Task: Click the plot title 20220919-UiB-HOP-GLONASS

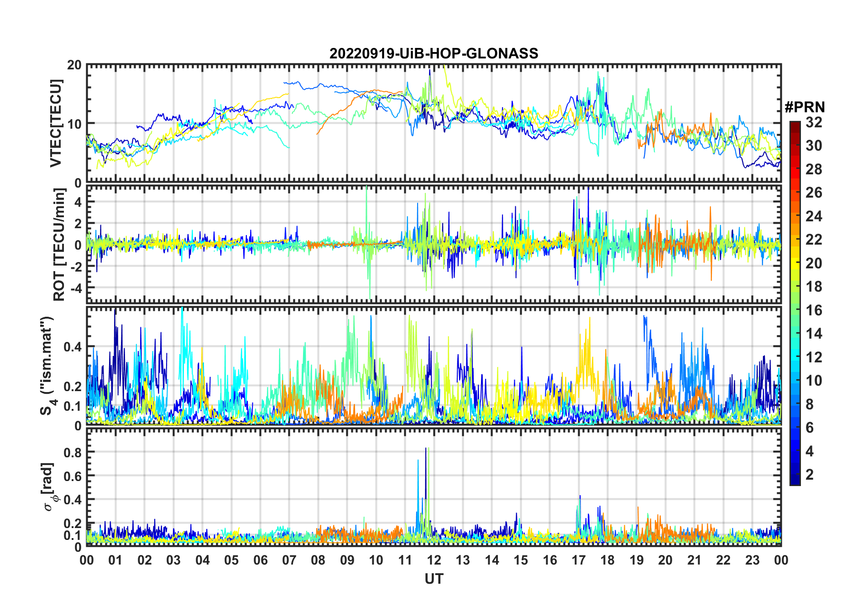Action: (x=434, y=53)
